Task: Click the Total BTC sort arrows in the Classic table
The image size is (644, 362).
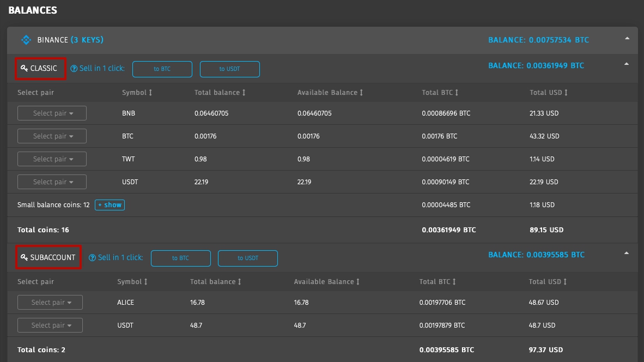Action: [457, 93]
